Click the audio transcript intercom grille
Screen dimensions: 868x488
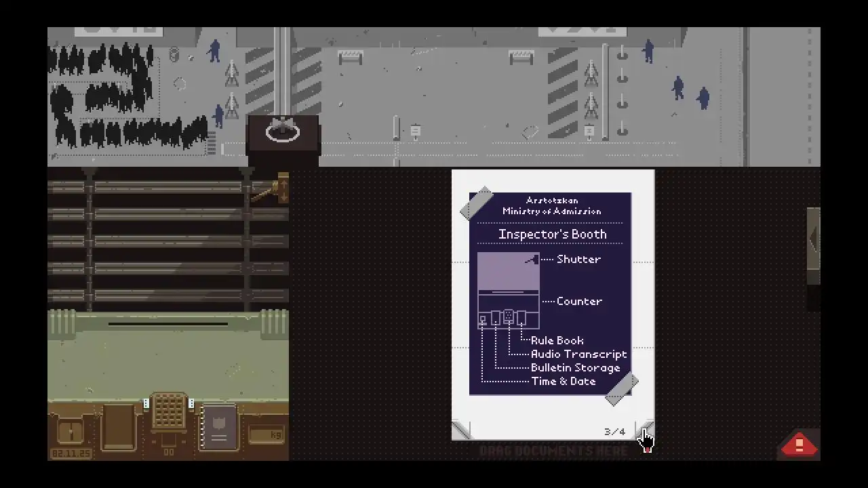click(x=168, y=412)
